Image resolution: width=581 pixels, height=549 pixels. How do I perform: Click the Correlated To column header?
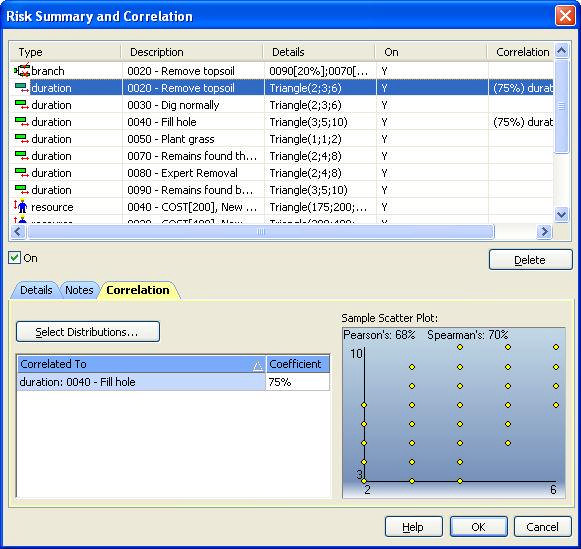click(142, 364)
